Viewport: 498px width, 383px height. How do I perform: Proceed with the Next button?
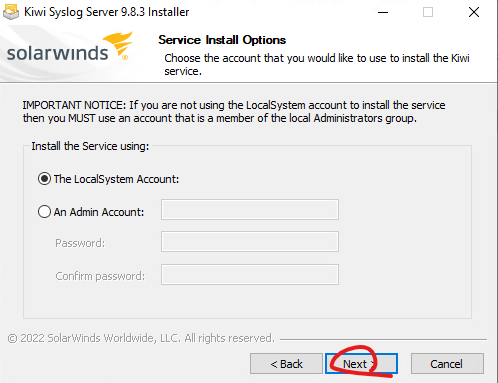361,364
